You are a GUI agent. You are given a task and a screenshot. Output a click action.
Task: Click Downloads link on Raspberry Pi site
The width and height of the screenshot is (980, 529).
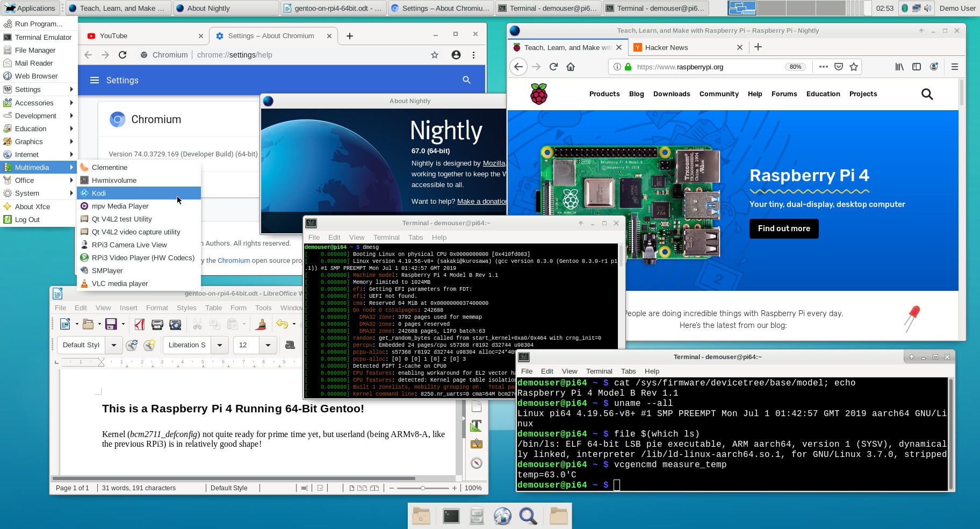672,94
